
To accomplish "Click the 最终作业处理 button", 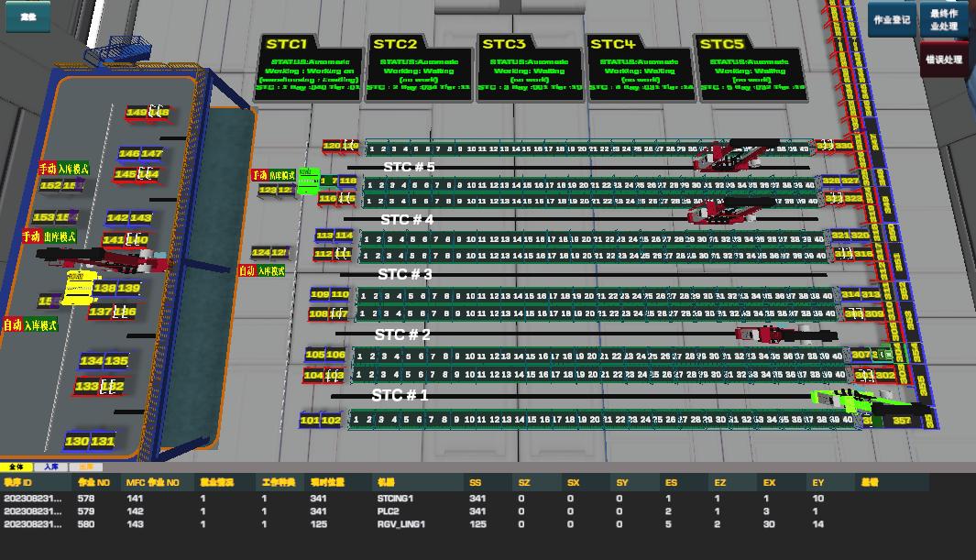I will (944, 20).
